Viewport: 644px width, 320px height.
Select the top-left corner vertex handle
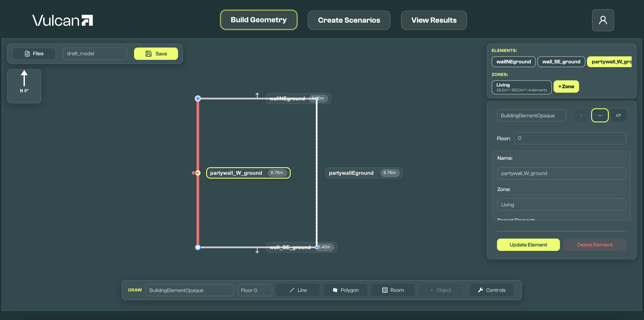[x=198, y=99]
